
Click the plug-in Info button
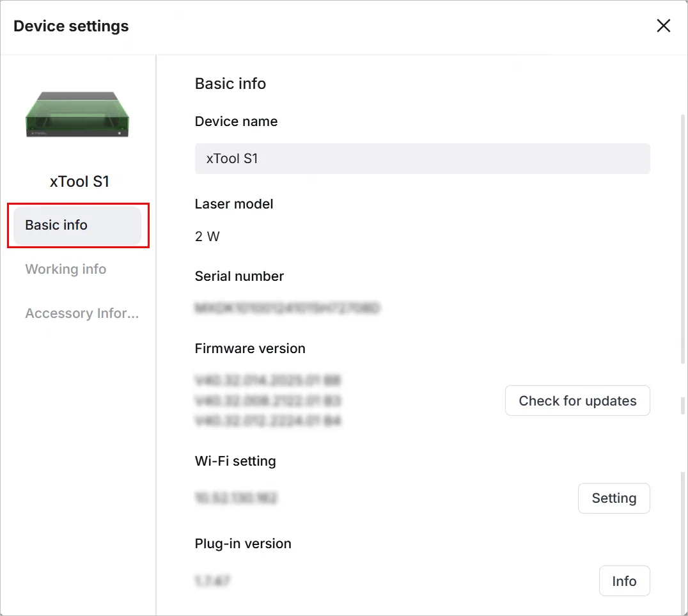(x=624, y=581)
